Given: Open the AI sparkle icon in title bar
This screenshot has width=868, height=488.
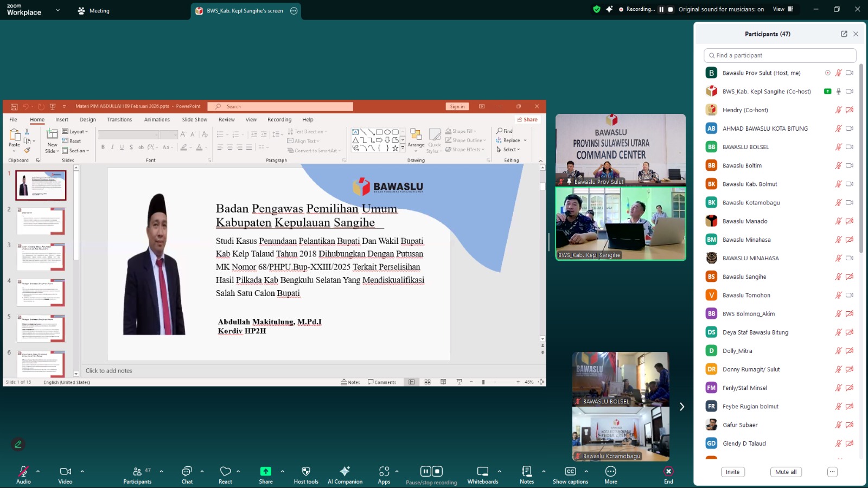Looking at the screenshot, I should [609, 9].
